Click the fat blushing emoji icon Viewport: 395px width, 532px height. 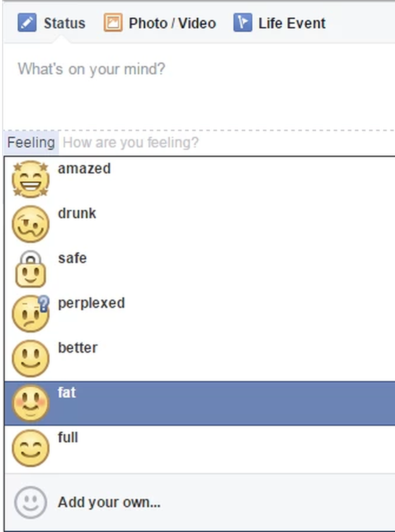point(31,404)
